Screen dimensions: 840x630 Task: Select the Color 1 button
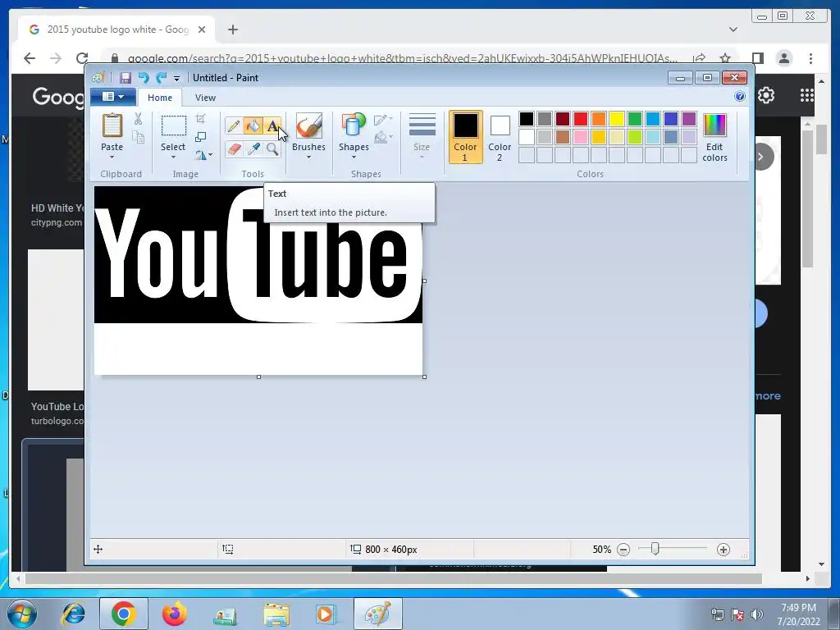(x=465, y=137)
